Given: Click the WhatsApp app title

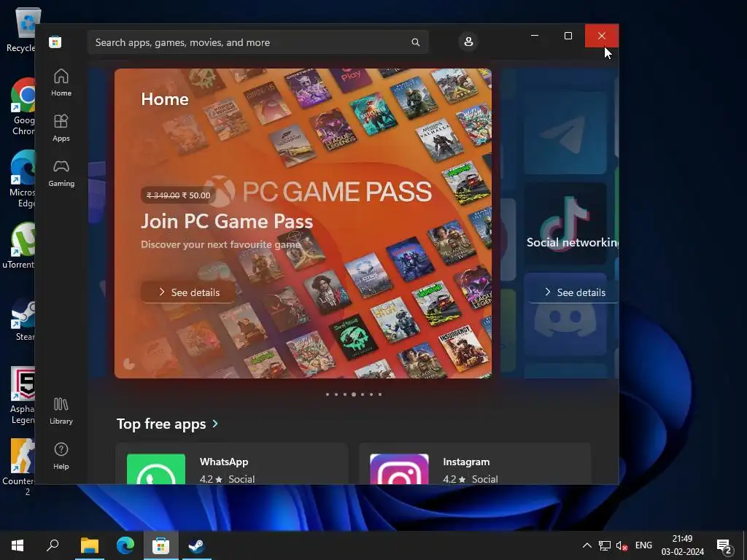Looking at the screenshot, I should click(224, 462).
